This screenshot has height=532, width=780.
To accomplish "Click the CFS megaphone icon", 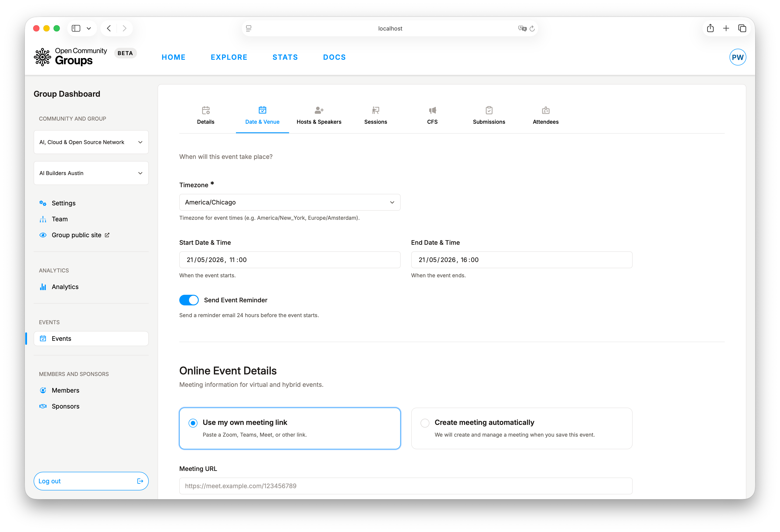I will pyautogui.click(x=432, y=110).
